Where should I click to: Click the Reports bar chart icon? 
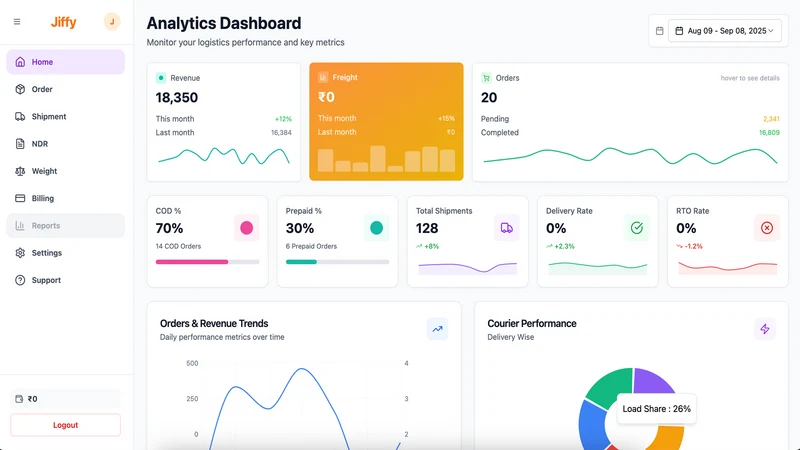[20, 226]
